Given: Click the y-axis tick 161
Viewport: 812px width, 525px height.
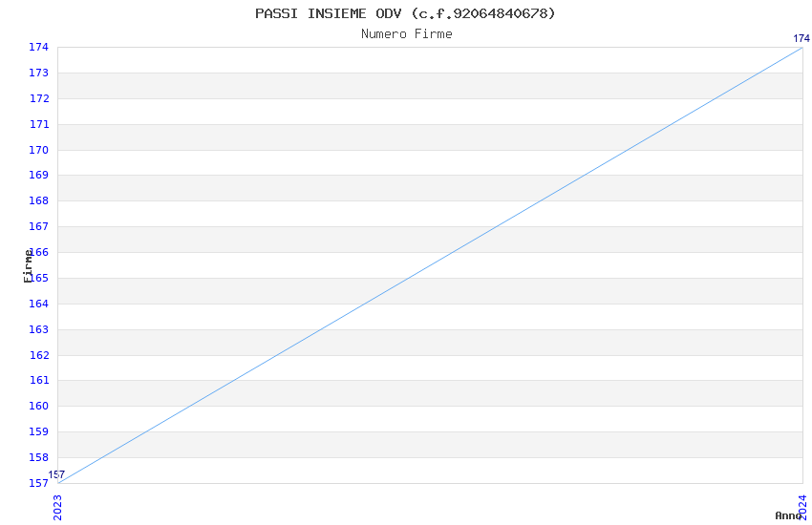Looking at the screenshot, I should coord(39,380).
